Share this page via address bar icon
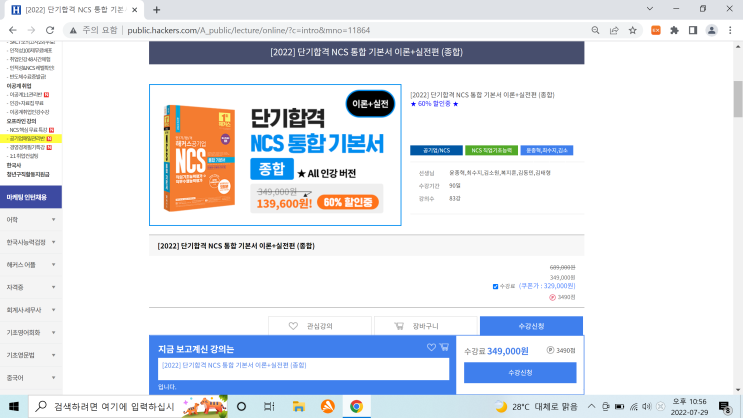The width and height of the screenshot is (743, 418). point(614,30)
